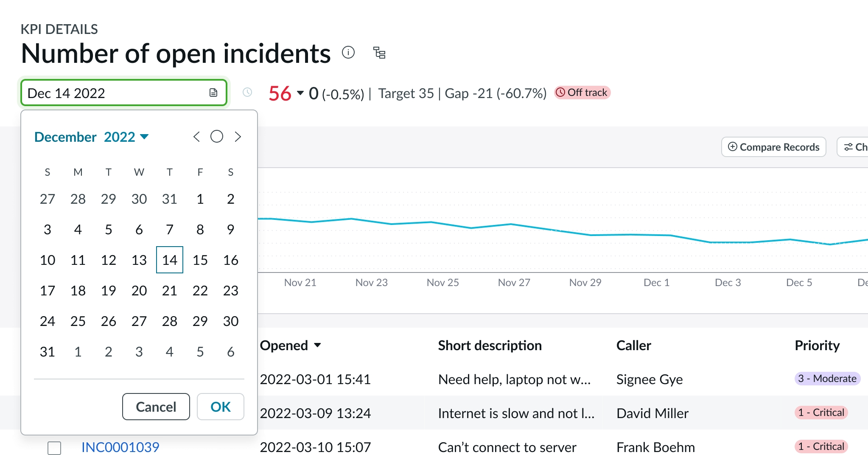This screenshot has height=455, width=868.
Task: Click the Off track status badge
Action: pos(582,92)
